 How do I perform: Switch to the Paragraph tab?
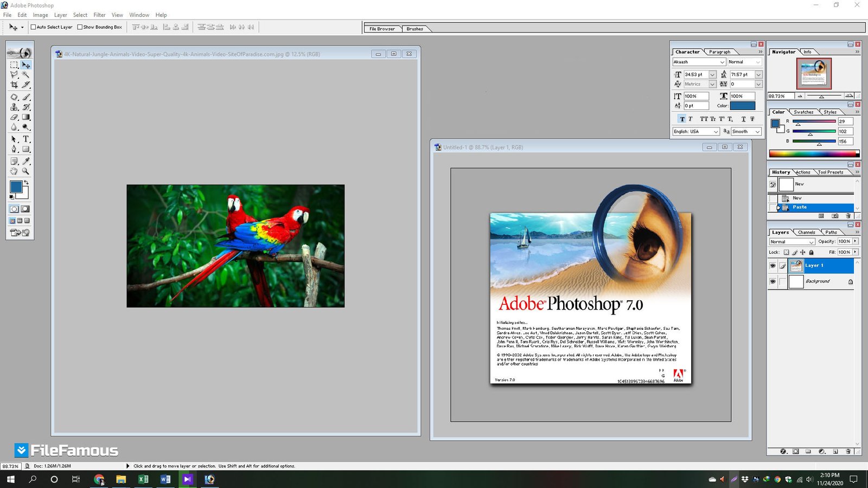pos(719,52)
